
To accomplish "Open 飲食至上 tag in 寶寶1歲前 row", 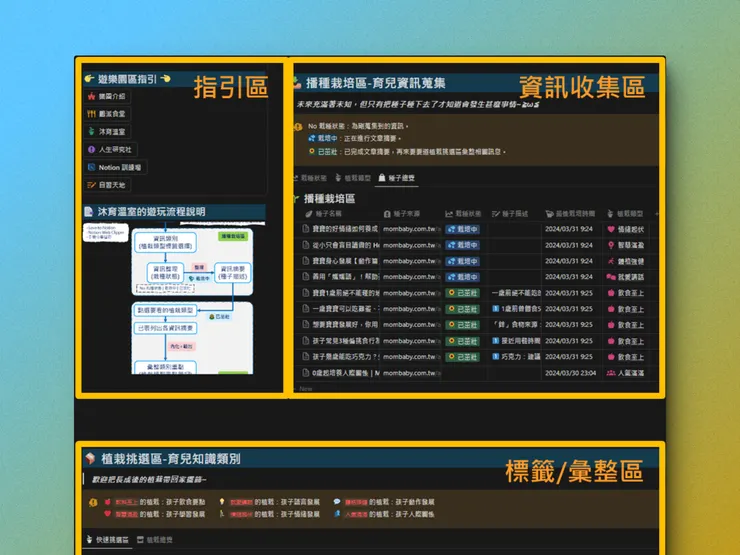I will [626, 293].
